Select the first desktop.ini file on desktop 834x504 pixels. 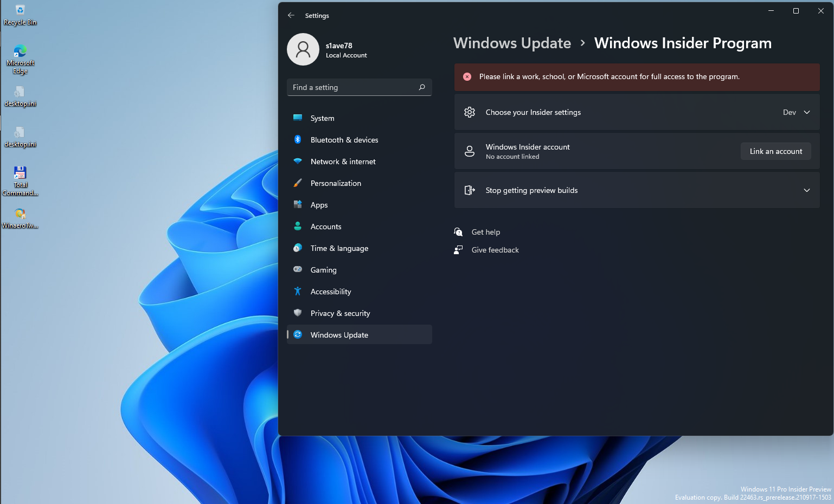tap(20, 96)
